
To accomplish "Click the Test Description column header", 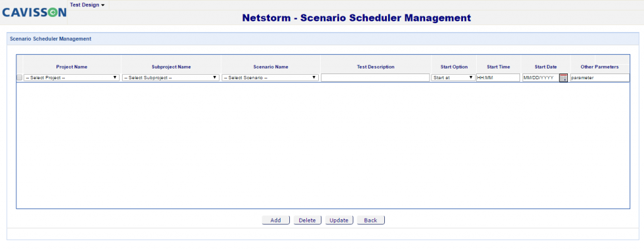I will [x=375, y=67].
